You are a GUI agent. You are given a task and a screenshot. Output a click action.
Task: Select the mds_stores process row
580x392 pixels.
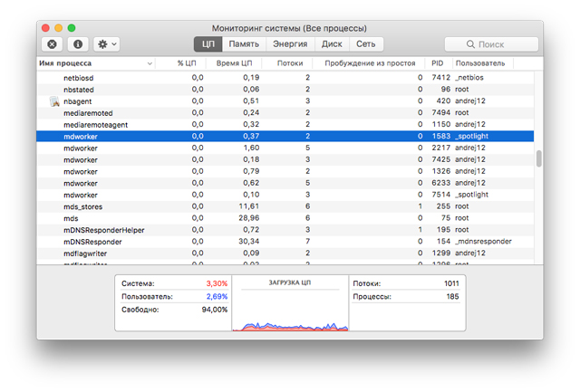coord(272,206)
